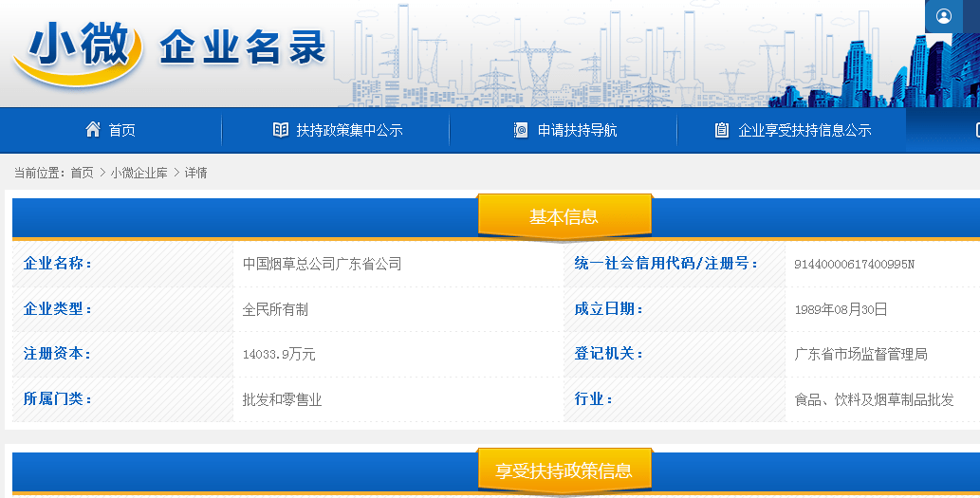Screen dimensions: 980x498
Task: Click the user account icon
Action: (x=944, y=16)
